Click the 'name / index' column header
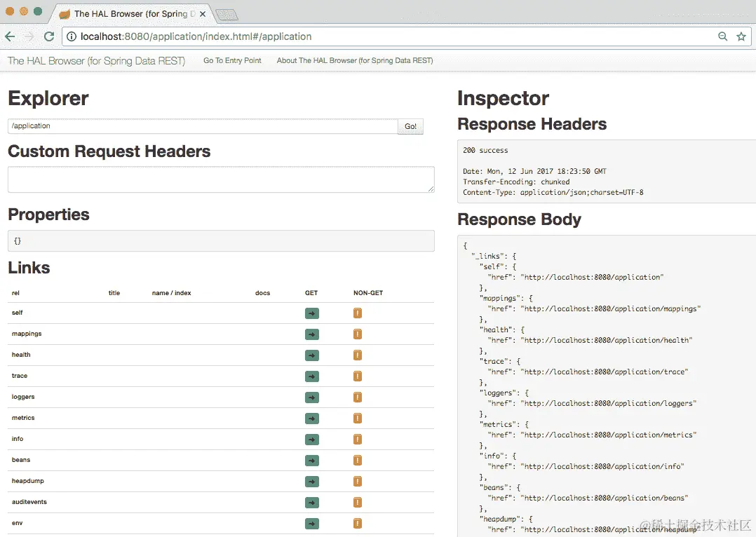Viewport: 756px width, 537px height. coord(172,292)
